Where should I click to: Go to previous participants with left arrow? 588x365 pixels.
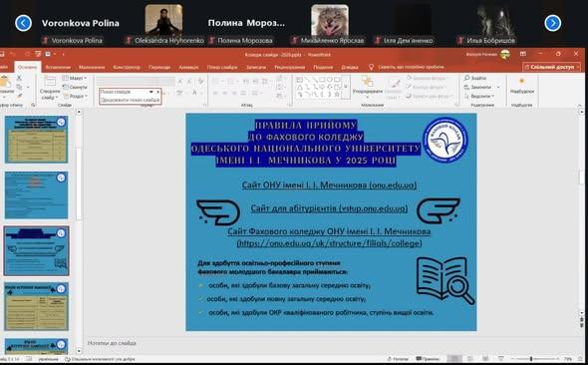(23, 23)
